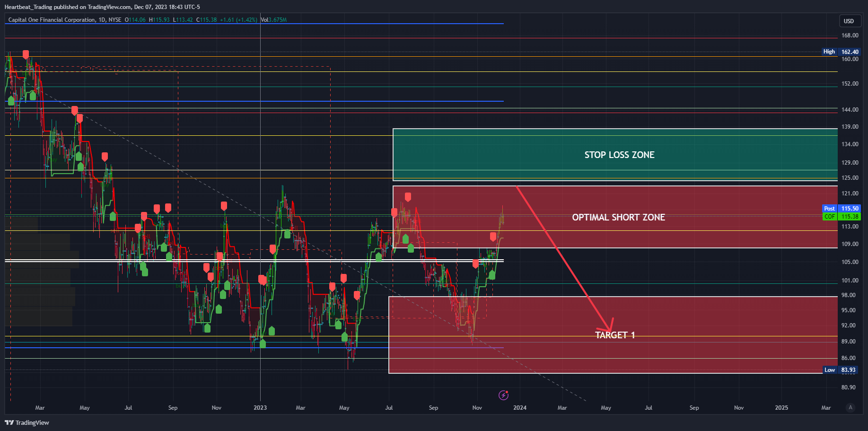Click the 95.00 price axis label
Viewport: 868px width, 431px height.
tap(848, 310)
